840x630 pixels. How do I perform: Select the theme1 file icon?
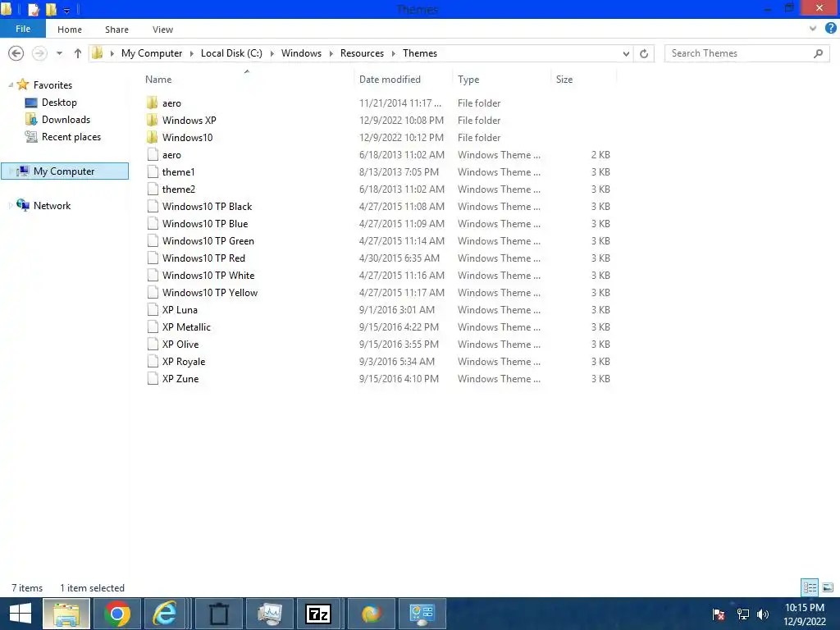click(x=153, y=172)
